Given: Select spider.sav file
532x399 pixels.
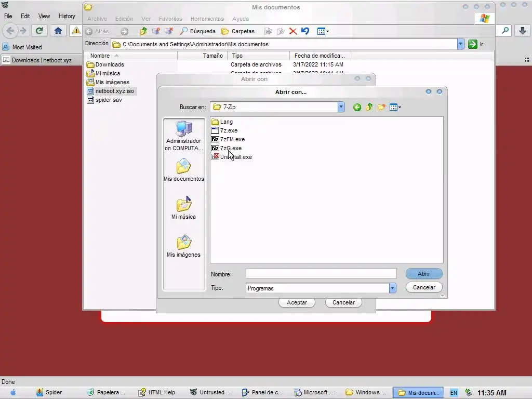Looking at the screenshot, I should click(x=104, y=100).
